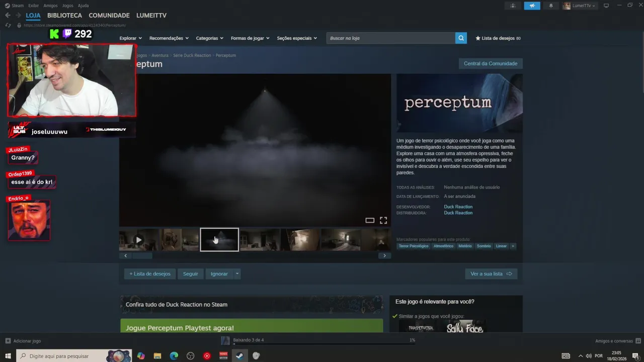644x362 pixels.
Task: Add game with + Lista de desejos
Action: pyautogui.click(x=150, y=274)
